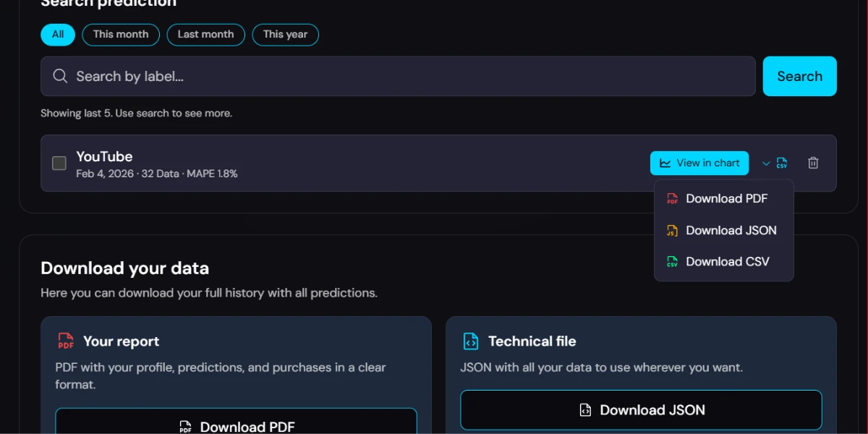
Task: Choose Download PDF from the export menu
Action: point(726,198)
